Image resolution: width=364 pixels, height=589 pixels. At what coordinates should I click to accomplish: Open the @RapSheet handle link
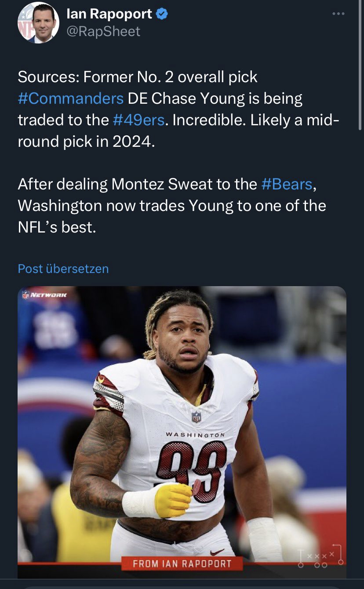pos(103,31)
